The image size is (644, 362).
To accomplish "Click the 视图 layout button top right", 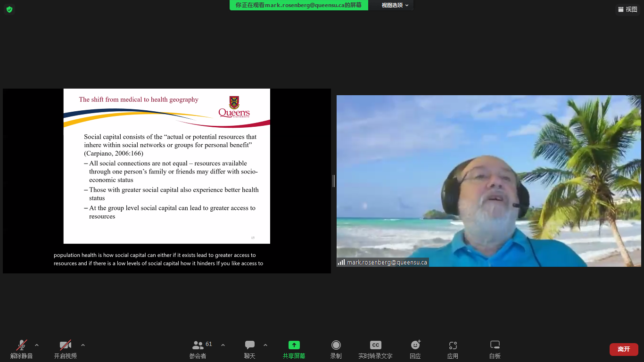I will [627, 9].
